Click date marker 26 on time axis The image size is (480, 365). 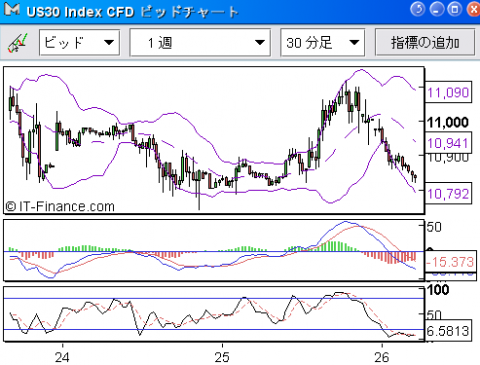tap(382, 357)
